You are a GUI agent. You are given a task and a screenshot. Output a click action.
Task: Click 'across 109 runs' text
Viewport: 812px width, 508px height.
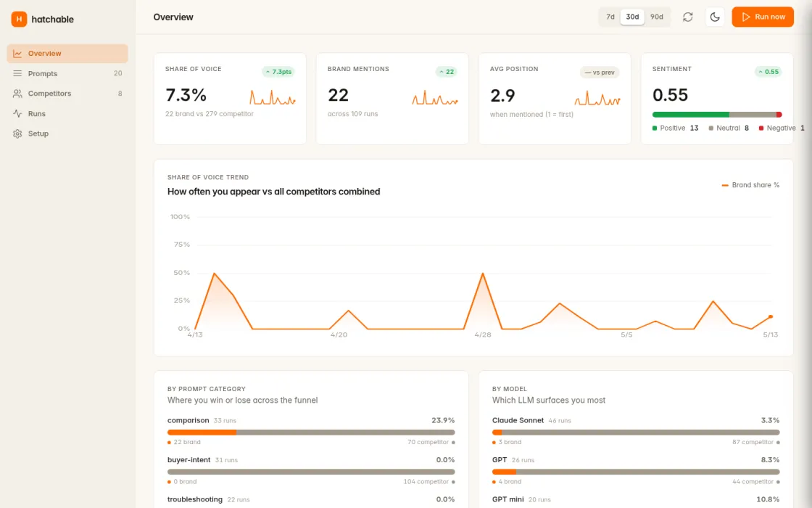[x=352, y=113]
